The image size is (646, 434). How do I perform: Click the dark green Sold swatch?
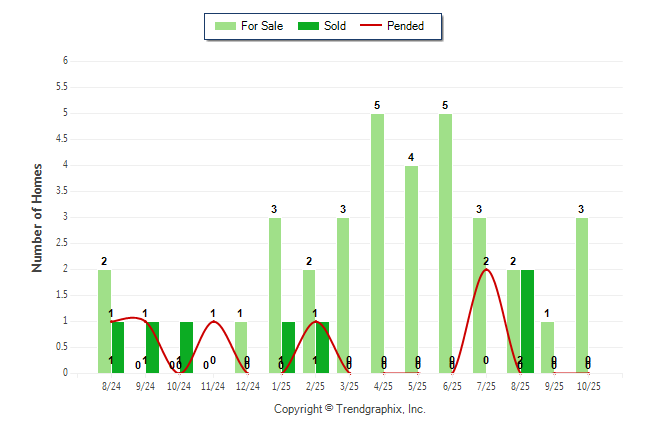coord(308,26)
